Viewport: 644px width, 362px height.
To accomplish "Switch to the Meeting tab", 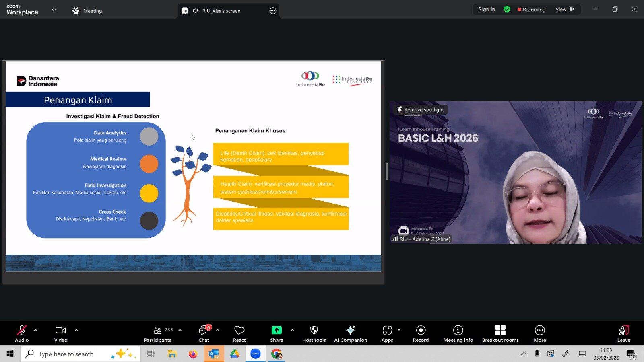I will tap(87, 11).
